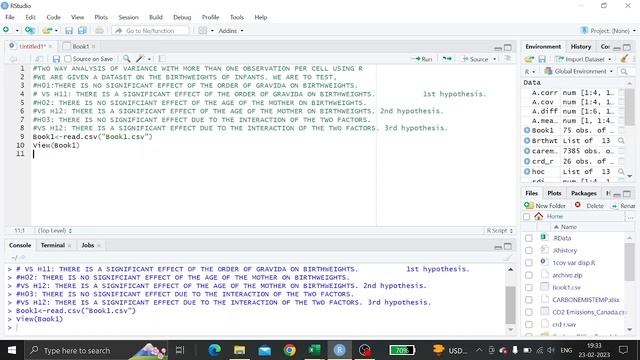Switch to the Book1 editor tab
The height and width of the screenshot is (360, 640).
point(80,46)
